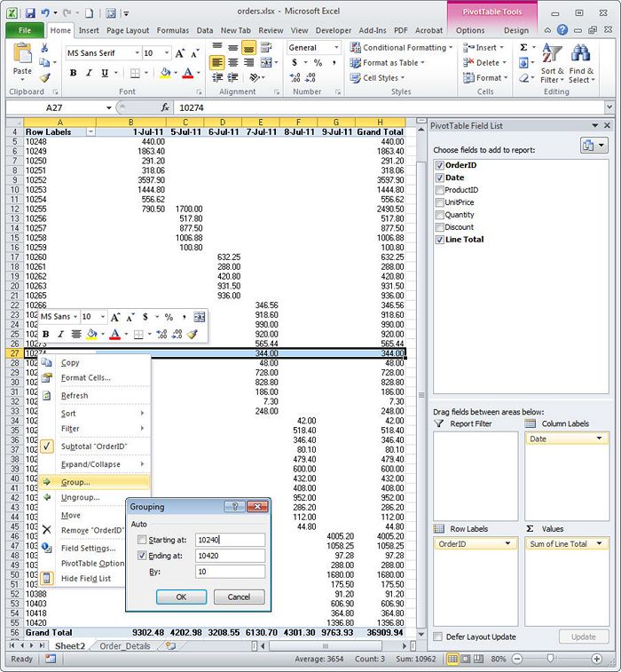This screenshot has height=672, width=621.
Task: Click the insert function fx icon
Action: click(x=165, y=107)
